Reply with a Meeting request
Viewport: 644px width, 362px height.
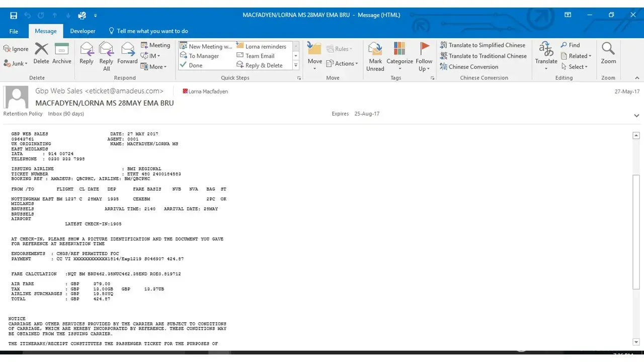155,45
